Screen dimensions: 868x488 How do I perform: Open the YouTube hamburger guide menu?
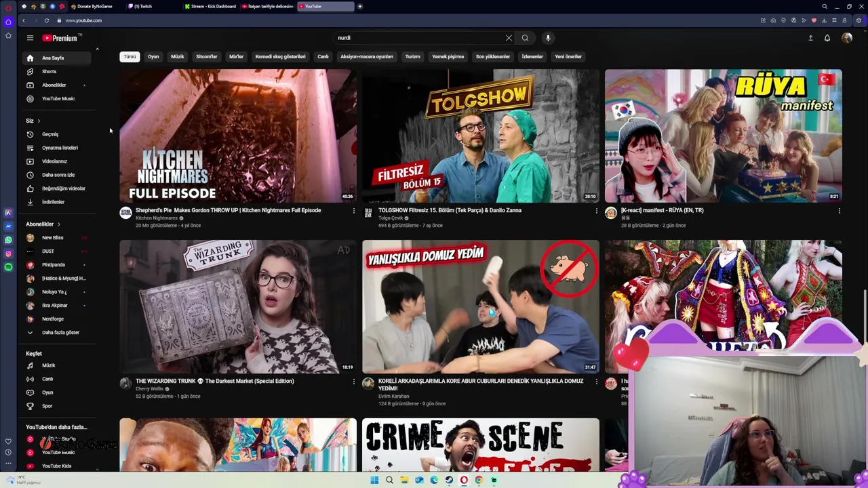30,38
